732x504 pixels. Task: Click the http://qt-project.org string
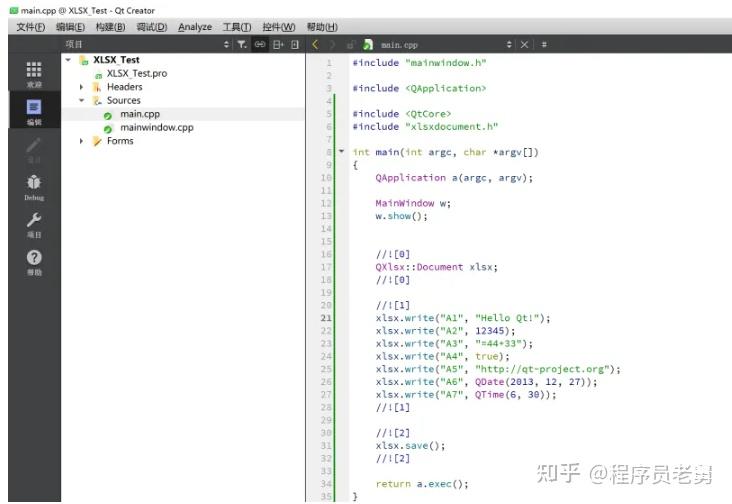542,369
